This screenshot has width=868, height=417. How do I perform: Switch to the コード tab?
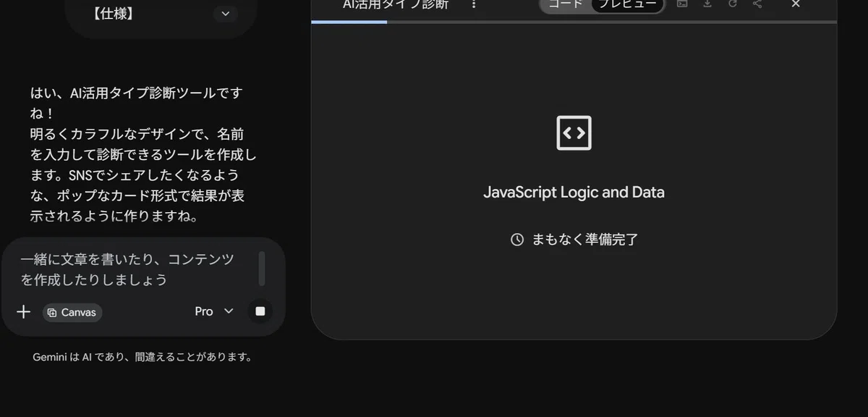(x=566, y=4)
